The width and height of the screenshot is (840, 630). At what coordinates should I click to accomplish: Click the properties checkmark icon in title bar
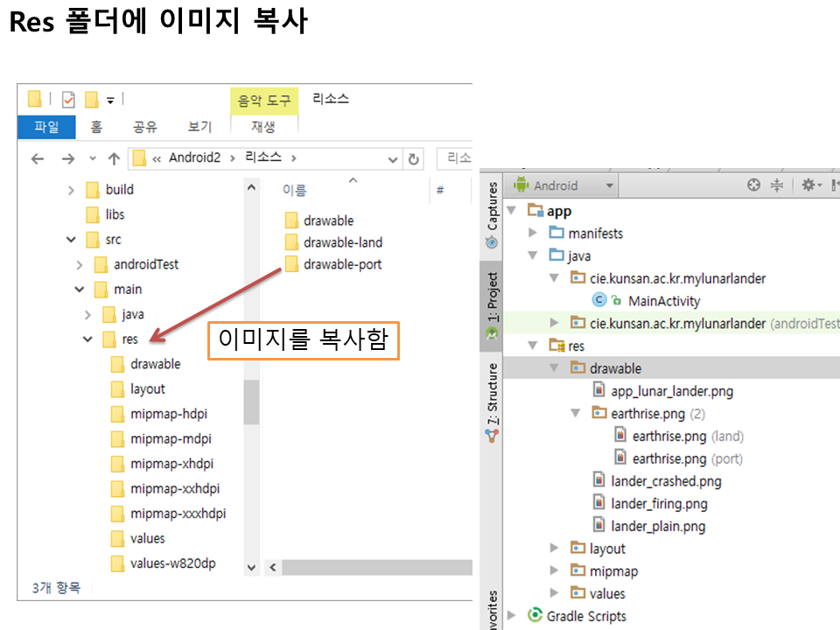click(x=68, y=99)
